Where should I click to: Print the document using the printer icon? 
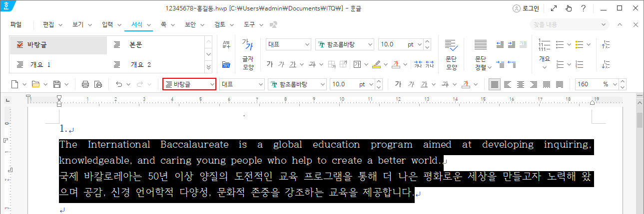85,84
